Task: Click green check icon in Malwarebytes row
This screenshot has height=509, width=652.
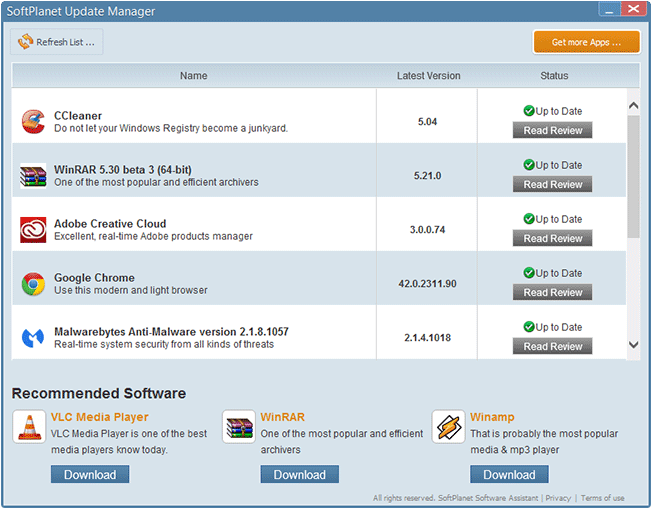Action: 529,327
